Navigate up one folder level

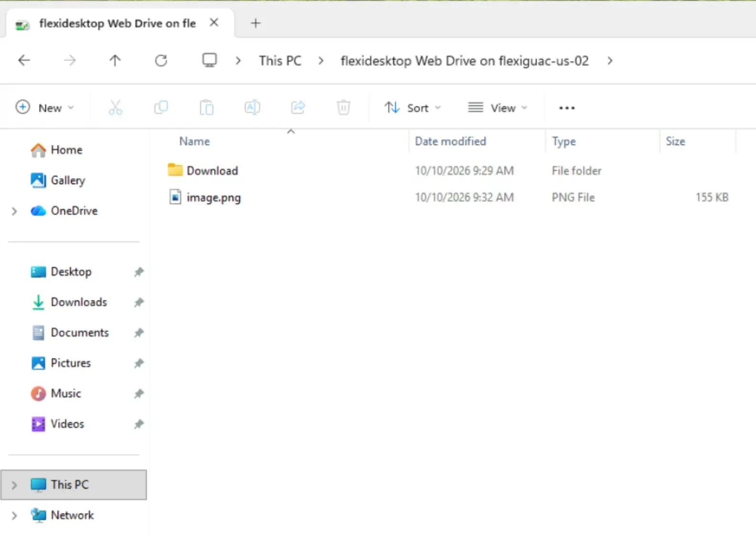(115, 61)
